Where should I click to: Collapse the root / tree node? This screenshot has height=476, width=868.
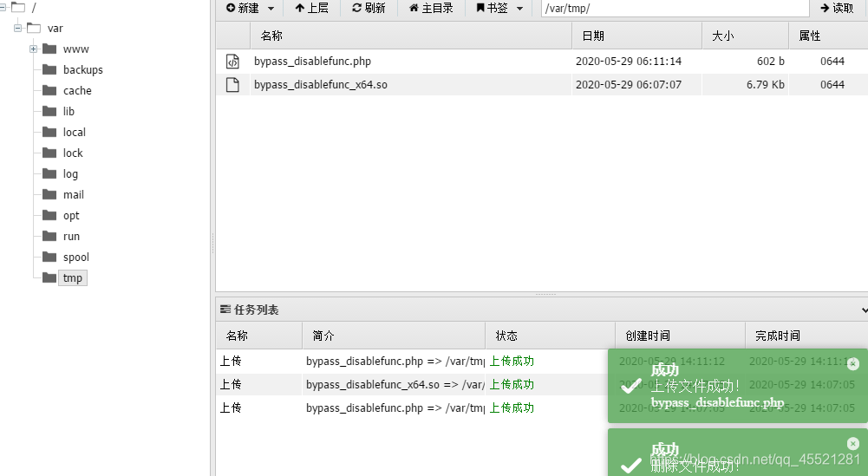click(x=3, y=8)
